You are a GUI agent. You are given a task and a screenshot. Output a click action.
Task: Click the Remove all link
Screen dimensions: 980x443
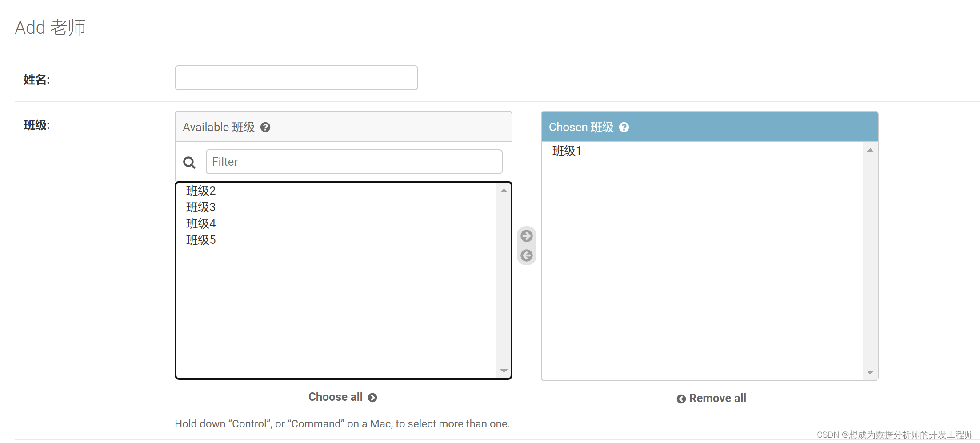pos(711,399)
